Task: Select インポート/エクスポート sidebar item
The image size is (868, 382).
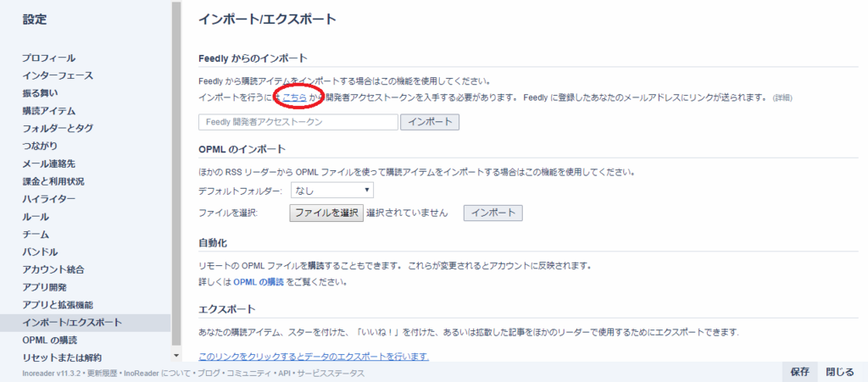Action: (86, 323)
